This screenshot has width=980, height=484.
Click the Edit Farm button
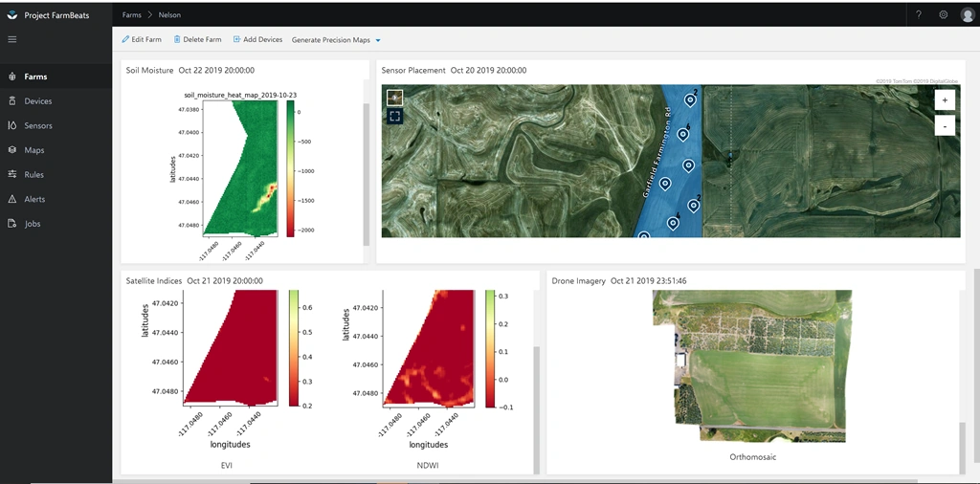click(142, 39)
